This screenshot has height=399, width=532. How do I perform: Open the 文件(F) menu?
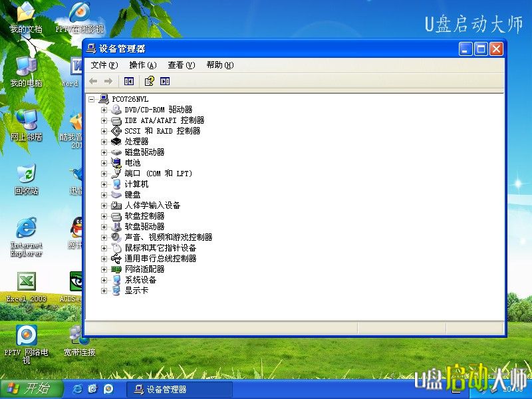pos(104,65)
